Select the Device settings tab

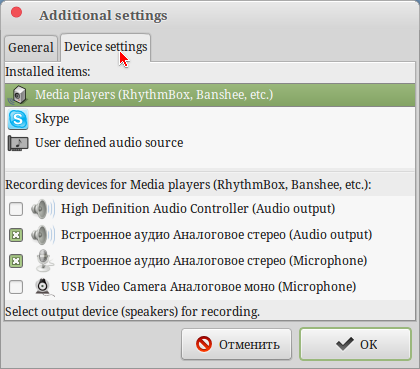tap(105, 47)
